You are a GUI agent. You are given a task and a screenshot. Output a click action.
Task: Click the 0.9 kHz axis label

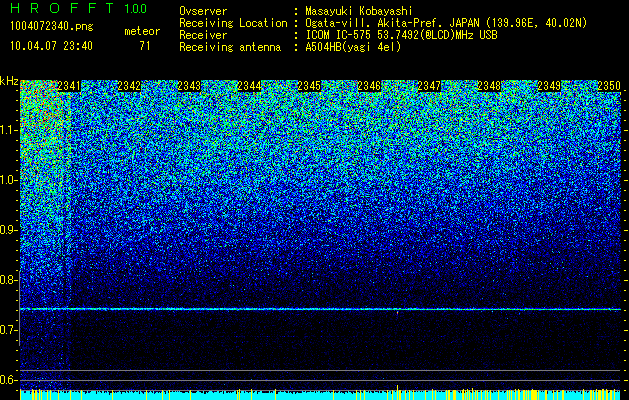(8, 230)
